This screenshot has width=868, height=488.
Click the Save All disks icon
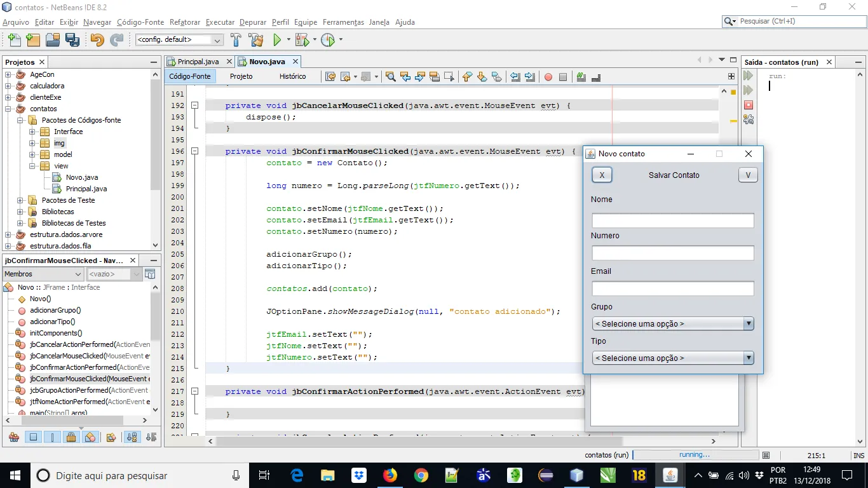point(72,40)
